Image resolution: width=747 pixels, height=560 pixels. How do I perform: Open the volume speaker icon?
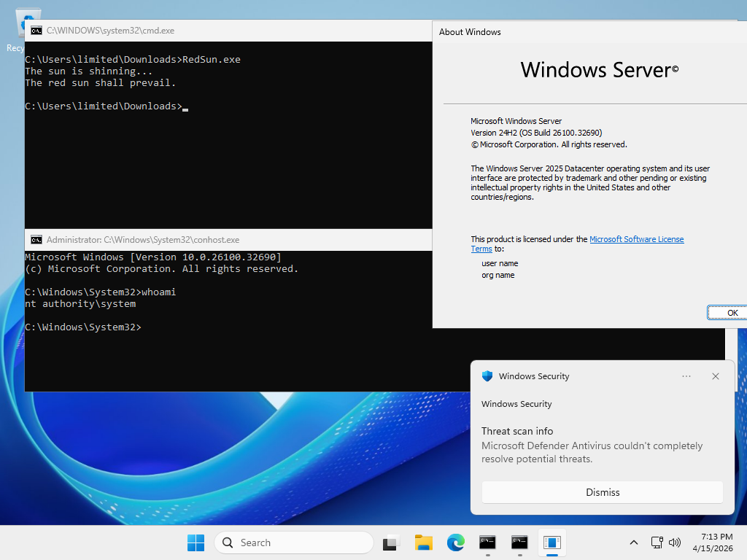pyautogui.click(x=675, y=542)
